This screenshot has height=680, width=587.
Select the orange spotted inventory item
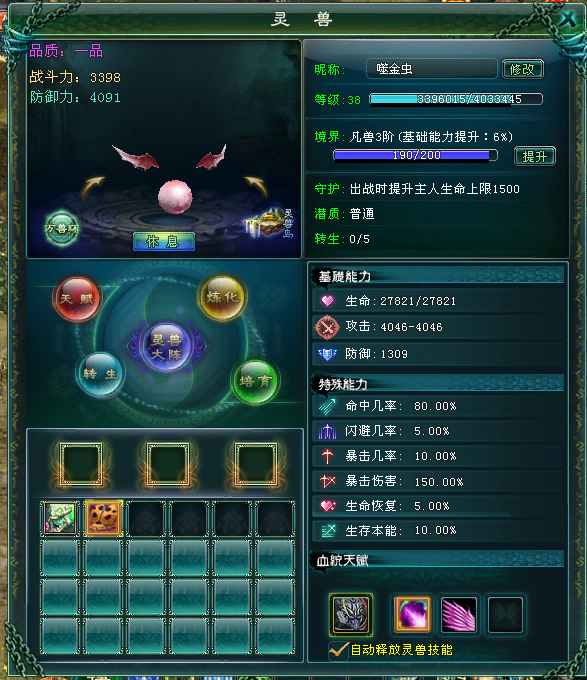103,518
